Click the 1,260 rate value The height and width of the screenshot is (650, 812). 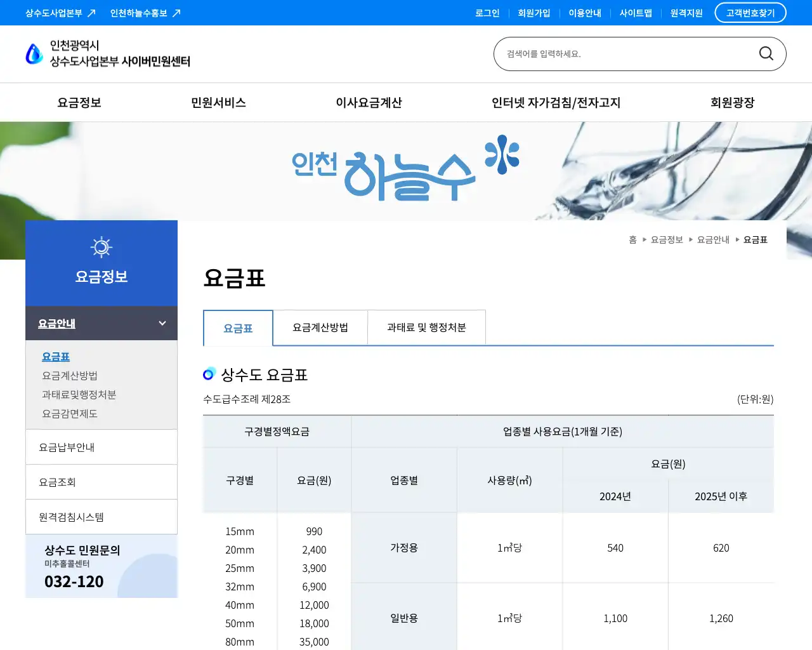(721, 618)
